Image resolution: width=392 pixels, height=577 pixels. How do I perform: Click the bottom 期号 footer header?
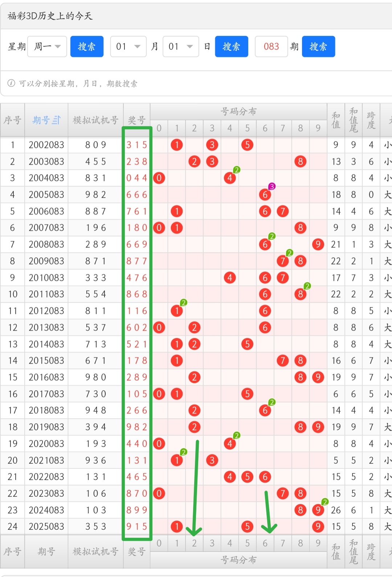[46, 552]
